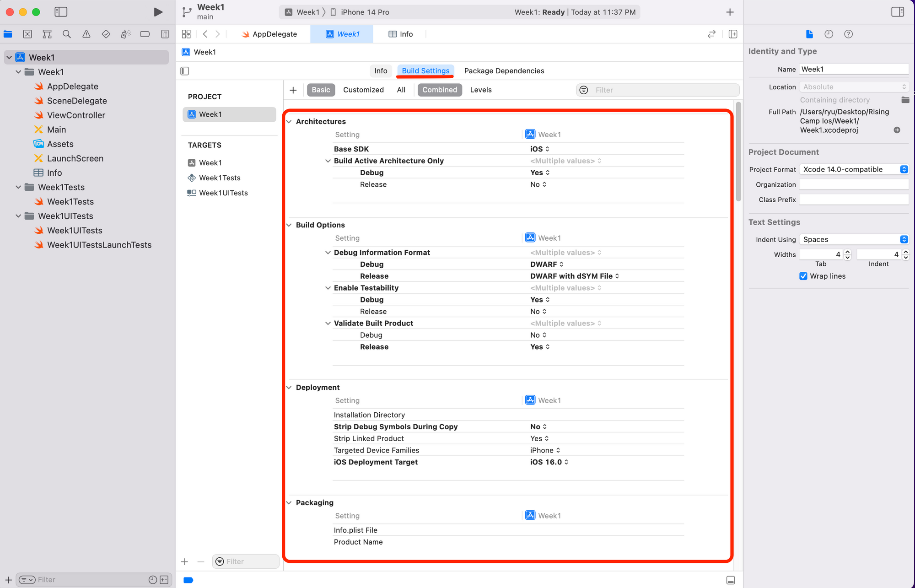Screen dimensions: 915x588
Task: Open the Project navigator folder icon
Action: tap(8, 34)
